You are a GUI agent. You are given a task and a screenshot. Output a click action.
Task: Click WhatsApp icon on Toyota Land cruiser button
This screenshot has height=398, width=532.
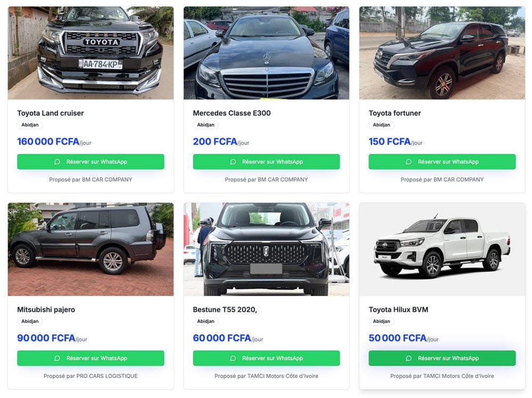(x=57, y=162)
